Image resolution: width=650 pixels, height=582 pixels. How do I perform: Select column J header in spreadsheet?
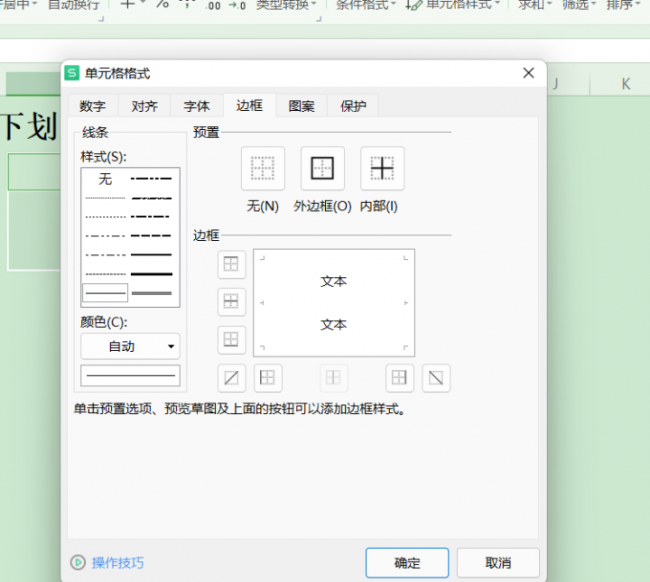click(568, 84)
